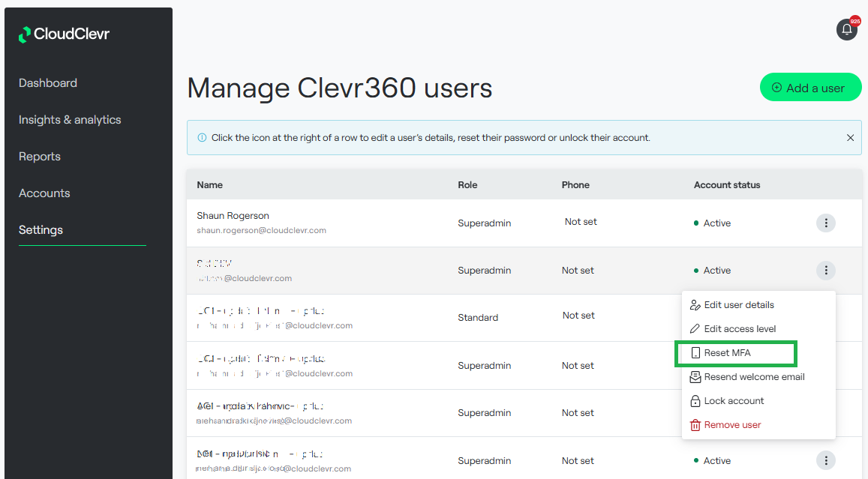
Task: Open Accounts page
Action: click(44, 193)
